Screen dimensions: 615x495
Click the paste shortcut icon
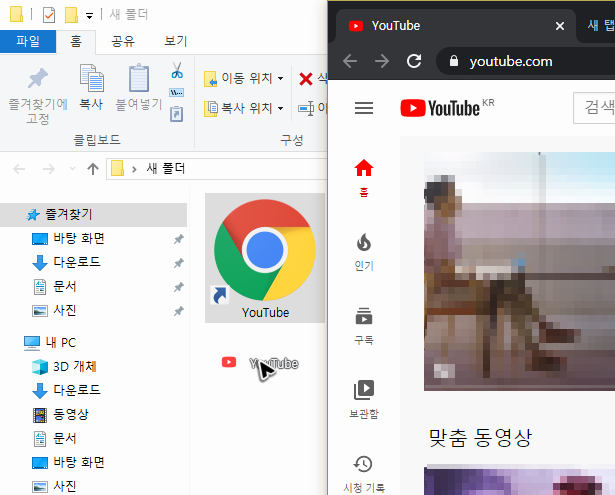[176, 114]
